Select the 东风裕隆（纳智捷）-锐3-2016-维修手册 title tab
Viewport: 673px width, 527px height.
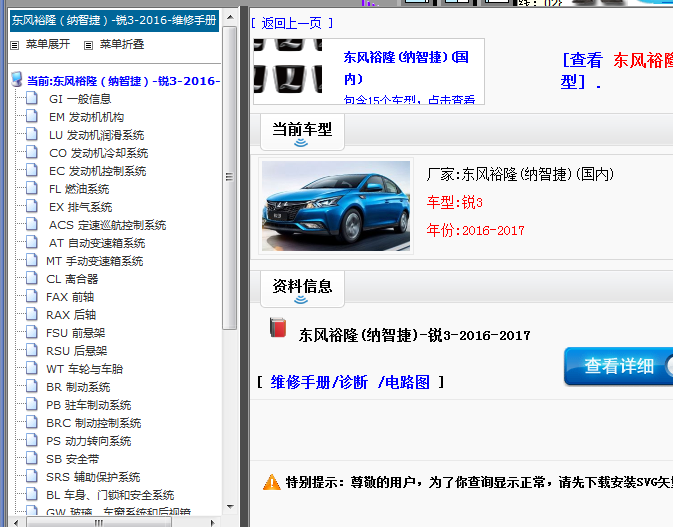point(114,21)
